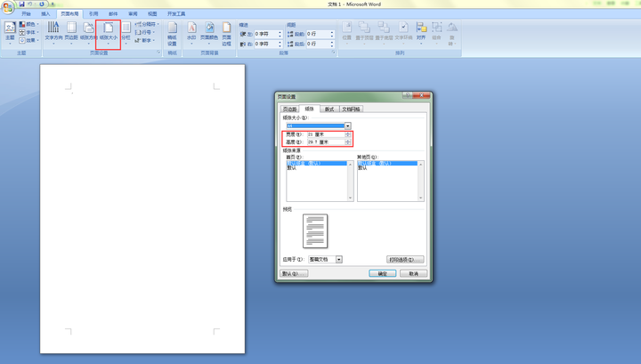
Task: Open the Office button menu
Action: (7, 7)
